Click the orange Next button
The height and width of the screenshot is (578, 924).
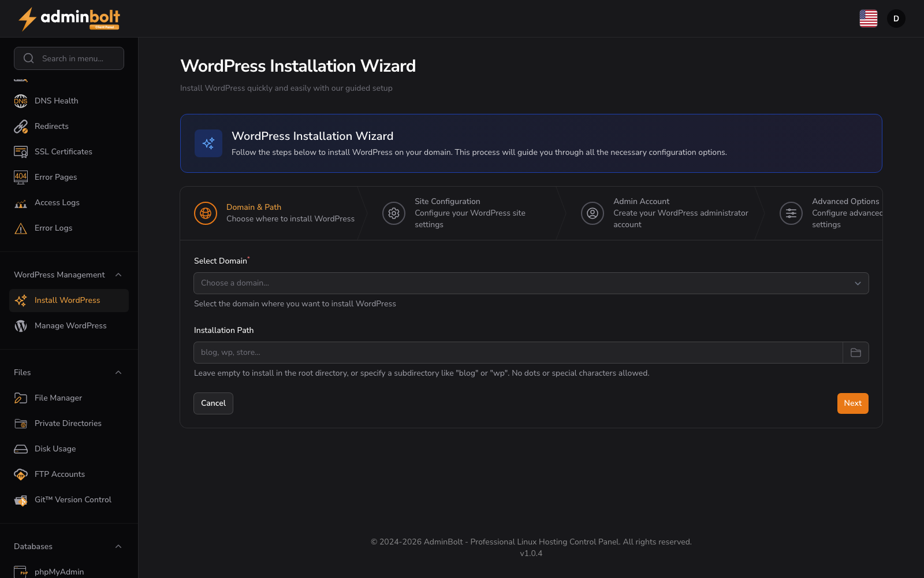pos(852,403)
